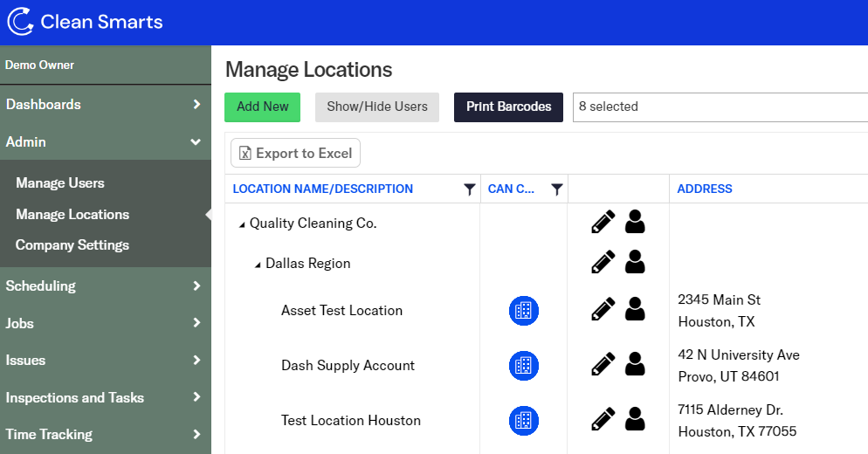Click pencil edit icon for Quality Cleaning Co.
868x454 pixels.
603,223
